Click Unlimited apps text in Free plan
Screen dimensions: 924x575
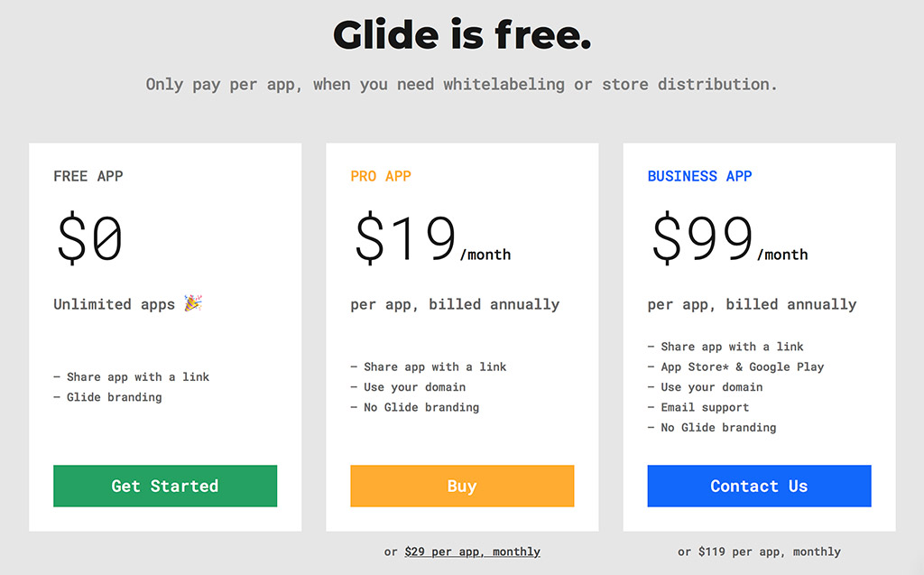point(115,304)
